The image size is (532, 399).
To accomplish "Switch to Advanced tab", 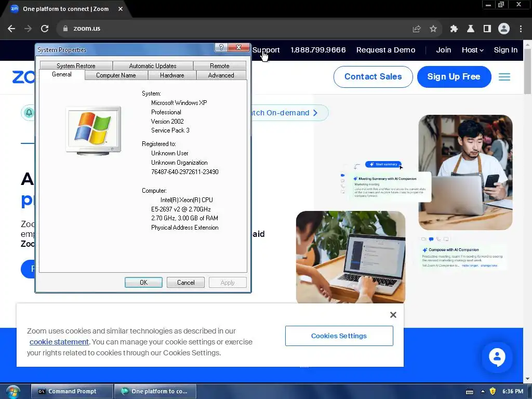I will pos(221,75).
